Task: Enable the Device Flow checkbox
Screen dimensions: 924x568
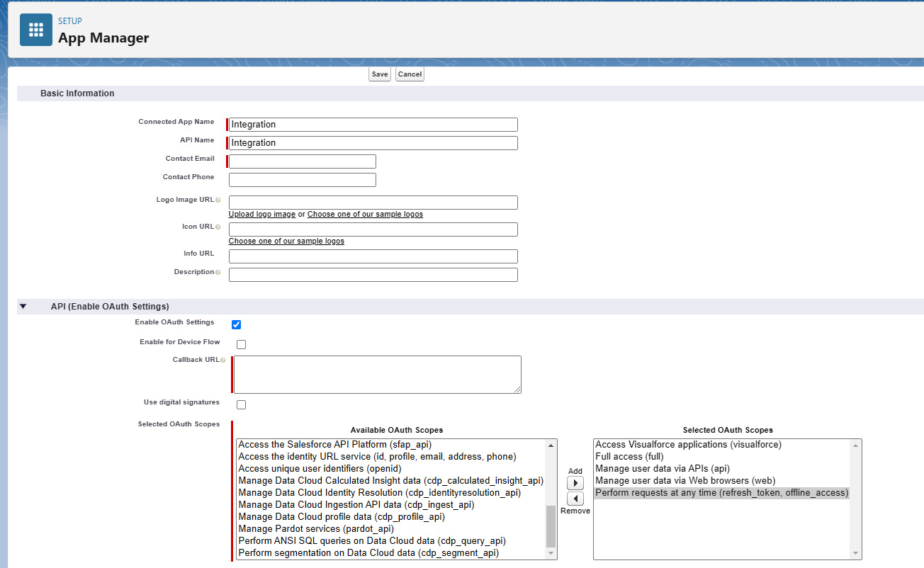Action: click(242, 345)
